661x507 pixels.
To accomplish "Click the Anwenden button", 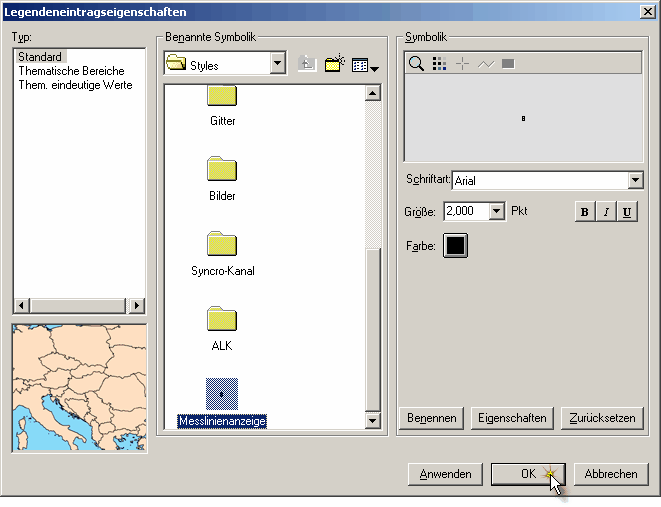I will tap(446, 474).
